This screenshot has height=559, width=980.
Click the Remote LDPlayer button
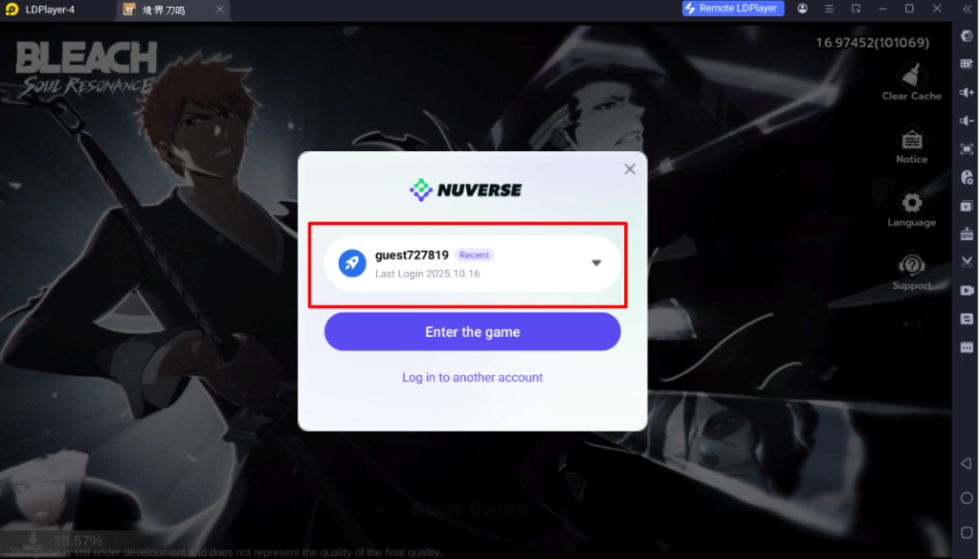tap(732, 8)
